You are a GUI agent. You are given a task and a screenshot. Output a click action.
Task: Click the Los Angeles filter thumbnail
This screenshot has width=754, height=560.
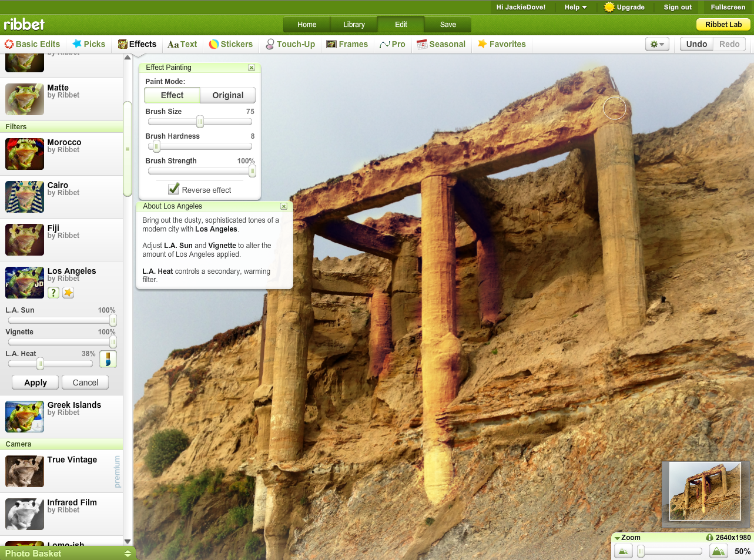pyautogui.click(x=25, y=283)
